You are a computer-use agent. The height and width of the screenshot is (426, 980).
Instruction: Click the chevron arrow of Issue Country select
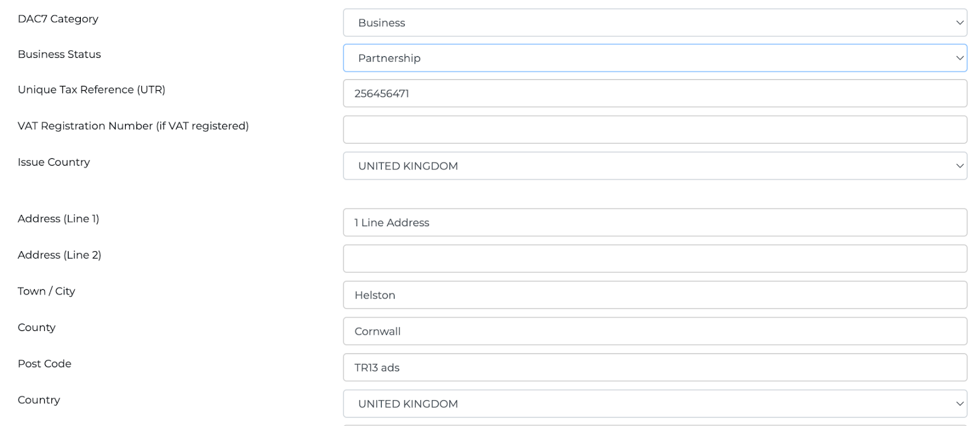tap(959, 166)
